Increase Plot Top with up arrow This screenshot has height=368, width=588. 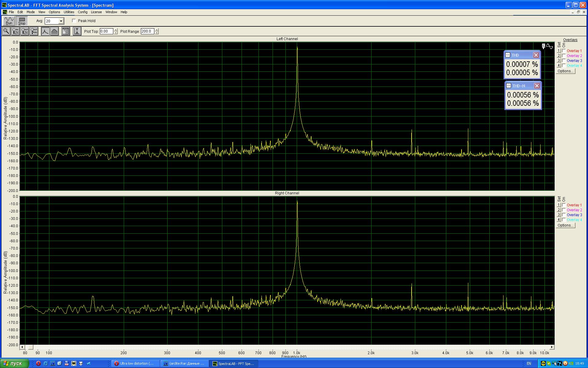click(x=115, y=30)
